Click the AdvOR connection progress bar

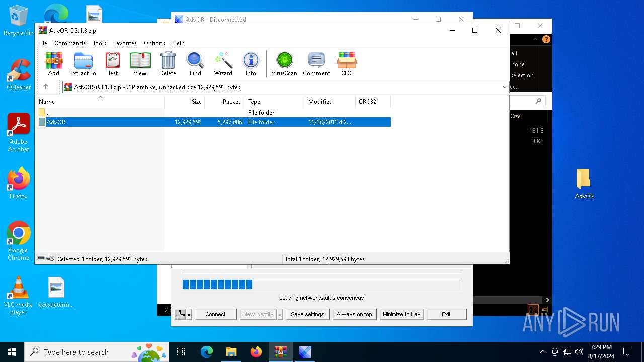pos(321,285)
